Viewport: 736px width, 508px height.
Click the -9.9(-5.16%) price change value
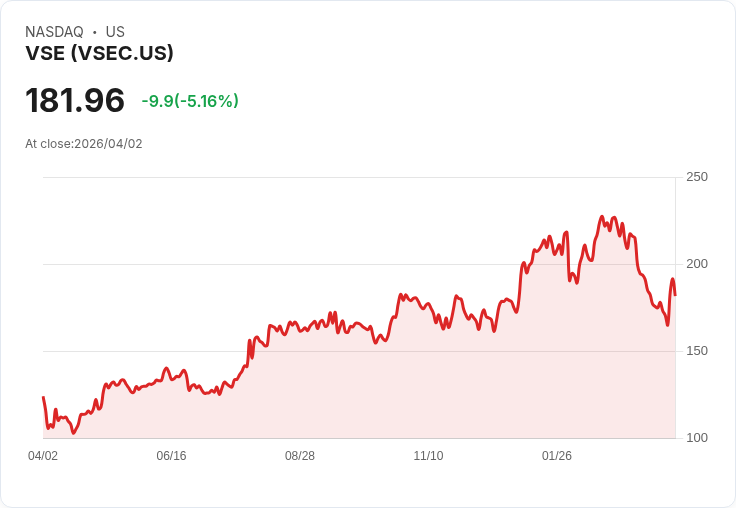[x=190, y=101]
